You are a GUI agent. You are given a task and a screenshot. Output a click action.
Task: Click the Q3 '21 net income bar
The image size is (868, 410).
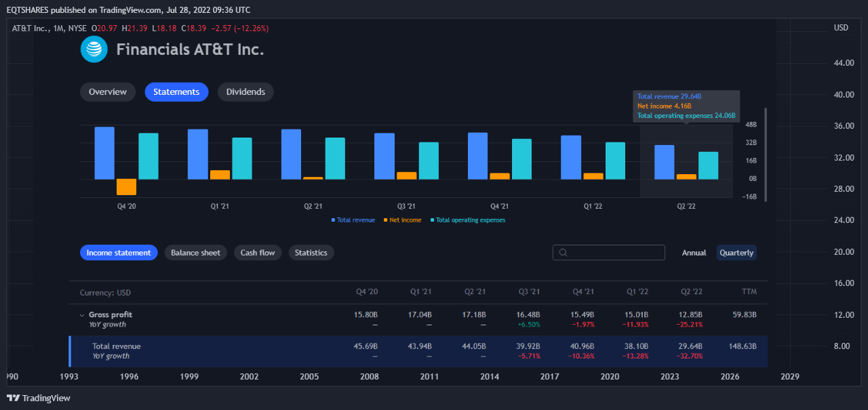(x=407, y=176)
